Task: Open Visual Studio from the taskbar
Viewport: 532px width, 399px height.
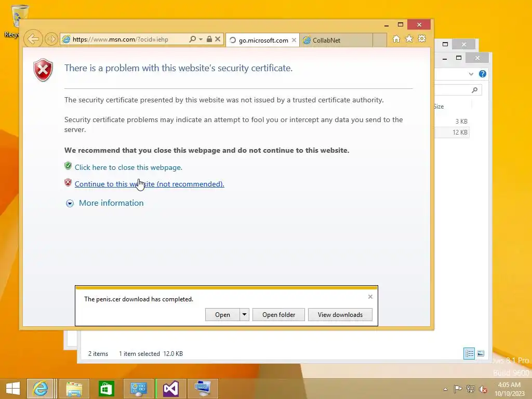Action: click(170, 389)
